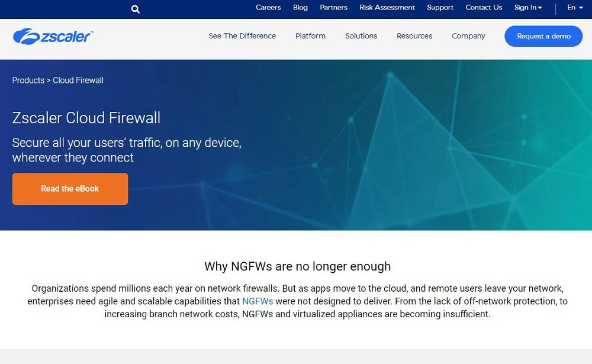Viewport: 592px width, 364px height.
Task: Open the Platform menu
Action: click(x=310, y=36)
